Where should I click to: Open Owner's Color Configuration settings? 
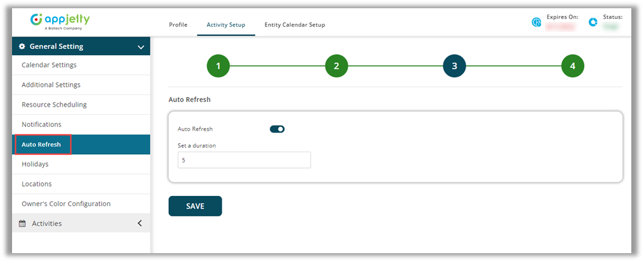point(66,204)
